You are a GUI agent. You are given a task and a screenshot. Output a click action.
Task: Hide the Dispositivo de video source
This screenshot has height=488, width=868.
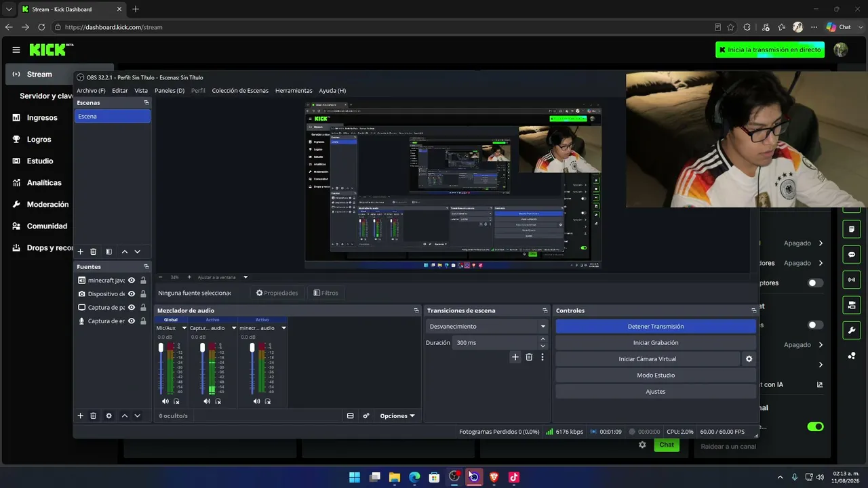click(x=132, y=293)
